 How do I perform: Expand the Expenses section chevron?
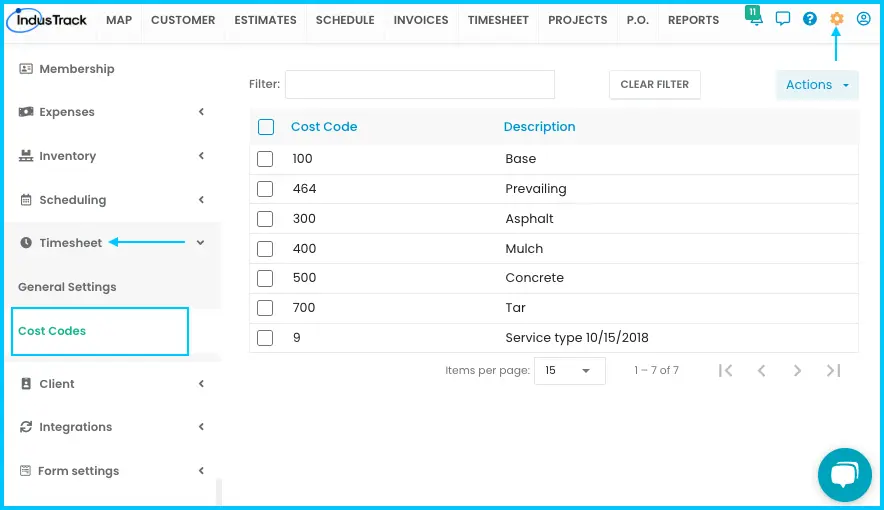pos(201,112)
